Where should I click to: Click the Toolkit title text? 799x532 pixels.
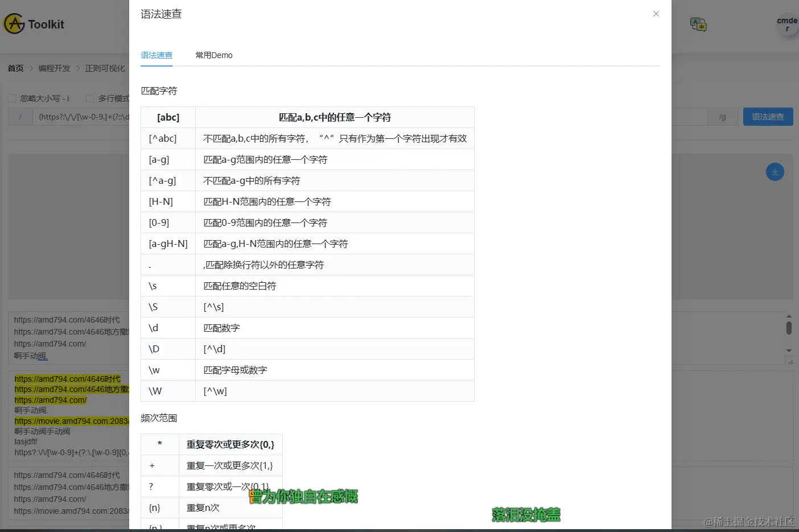click(x=46, y=24)
